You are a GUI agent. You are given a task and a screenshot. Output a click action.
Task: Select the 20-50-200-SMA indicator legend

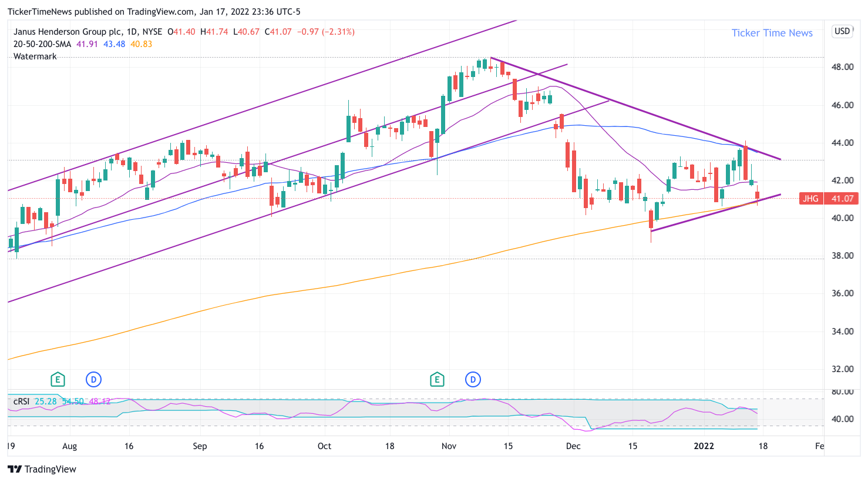point(42,44)
